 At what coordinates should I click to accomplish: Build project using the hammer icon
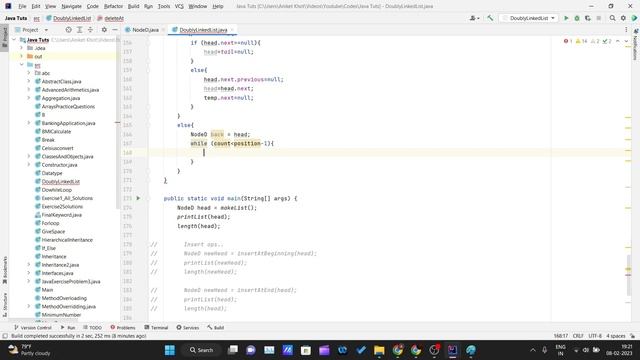(x=490, y=18)
